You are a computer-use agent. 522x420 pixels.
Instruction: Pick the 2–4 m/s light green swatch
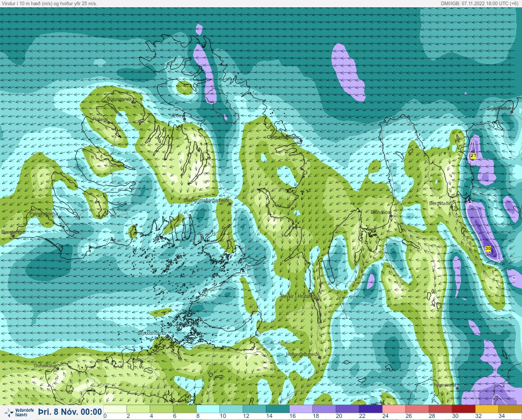click(x=138, y=409)
